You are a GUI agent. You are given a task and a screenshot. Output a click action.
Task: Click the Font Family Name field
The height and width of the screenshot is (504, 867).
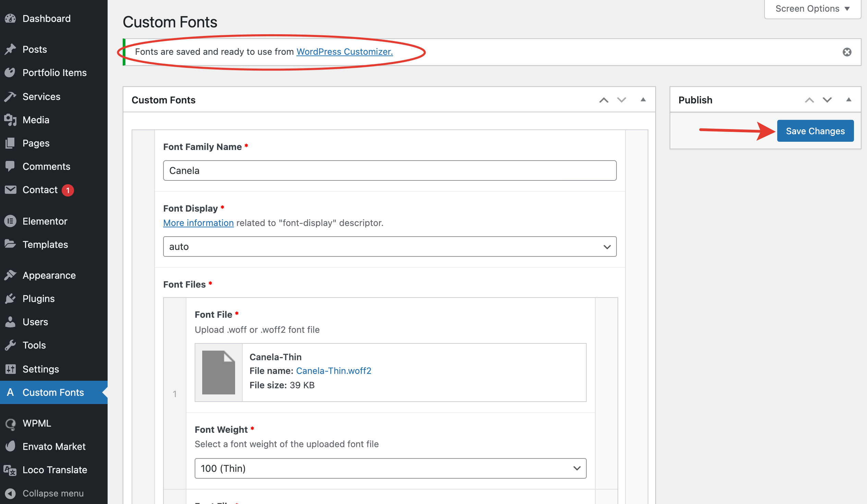click(x=389, y=171)
